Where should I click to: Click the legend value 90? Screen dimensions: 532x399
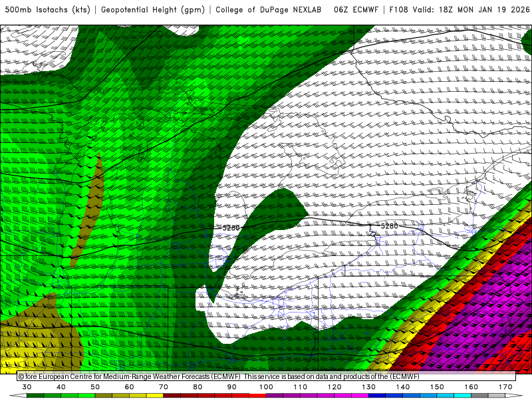[x=231, y=387]
